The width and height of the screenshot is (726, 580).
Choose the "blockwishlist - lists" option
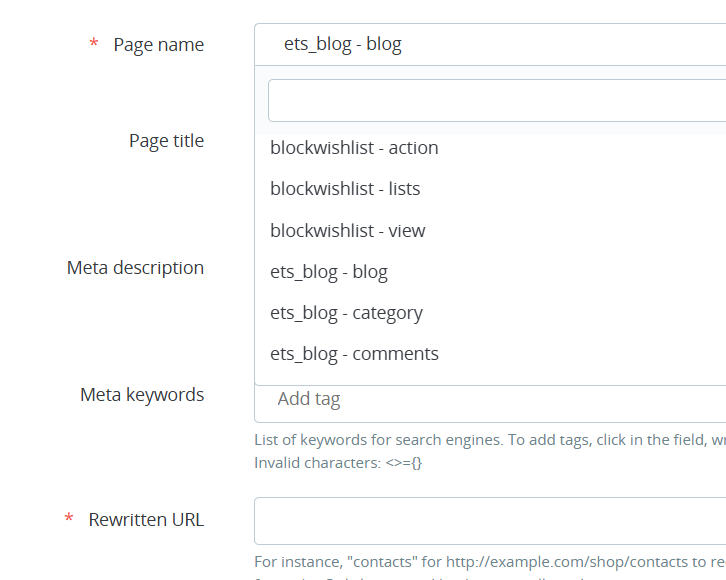pyautogui.click(x=345, y=189)
